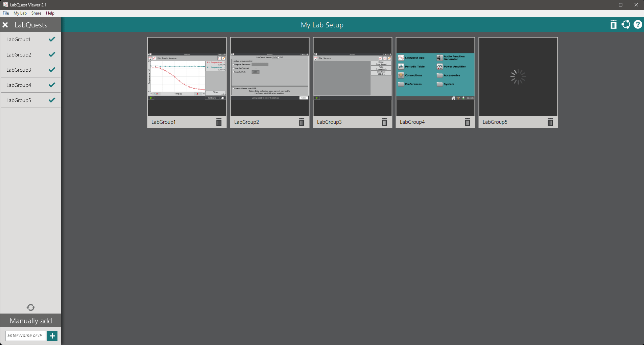Image resolution: width=644 pixels, height=345 pixels.
Task: Click the LabGroup2 card caption
Action: coord(246,122)
